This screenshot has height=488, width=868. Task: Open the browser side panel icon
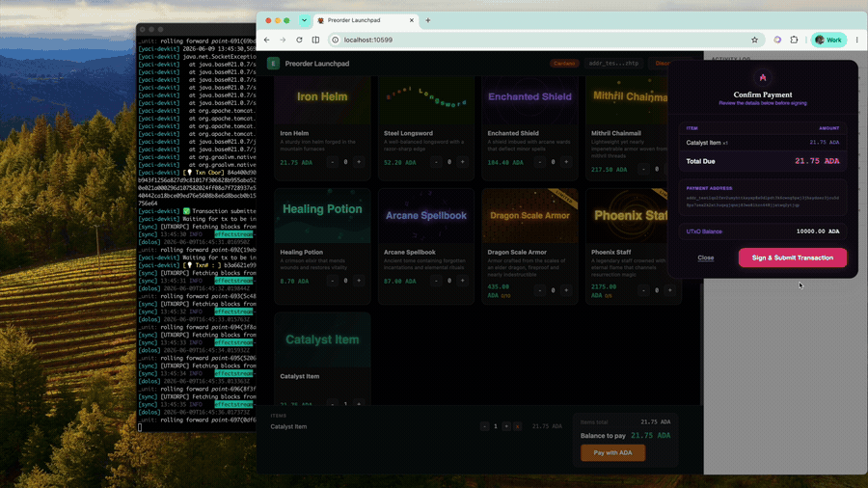[315, 40]
